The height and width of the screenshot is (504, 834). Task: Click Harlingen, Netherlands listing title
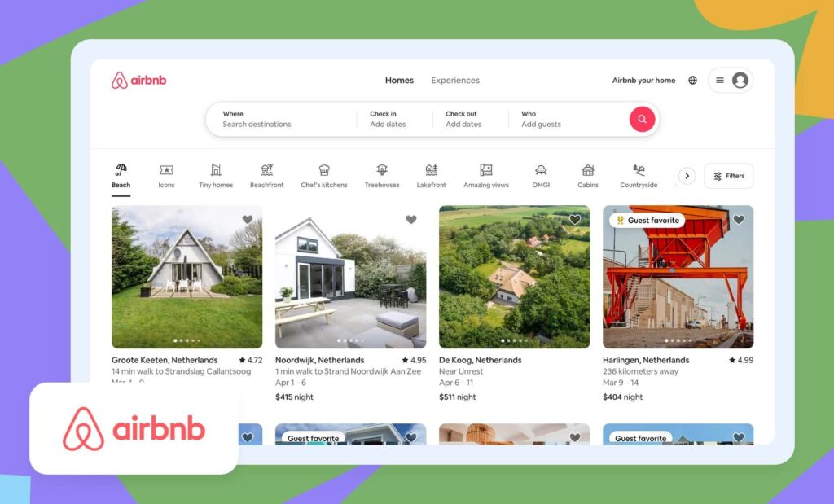pos(646,360)
